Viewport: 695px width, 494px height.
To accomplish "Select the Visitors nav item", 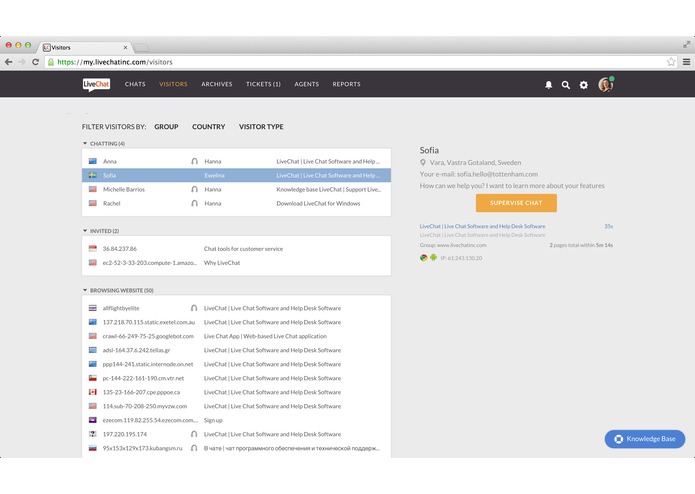I will pyautogui.click(x=173, y=84).
